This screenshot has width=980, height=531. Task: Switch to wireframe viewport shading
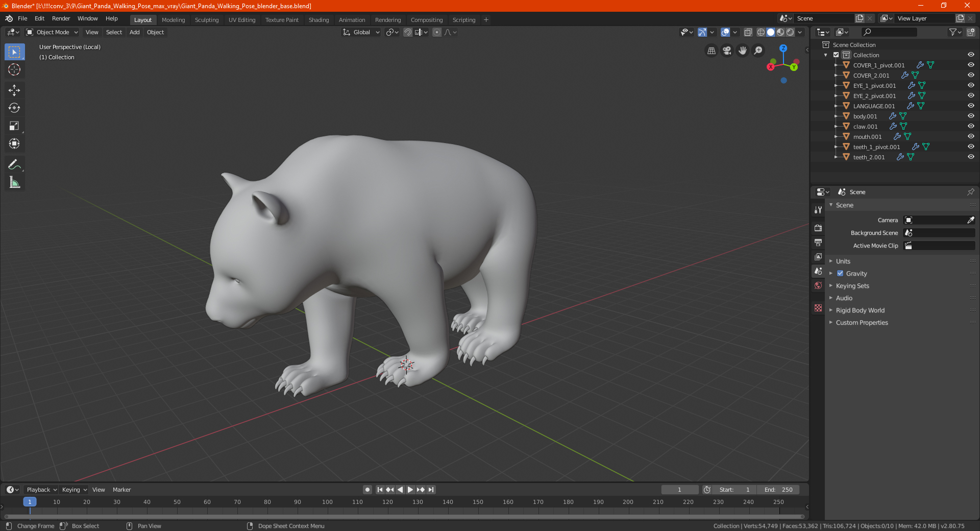pyautogui.click(x=761, y=32)
